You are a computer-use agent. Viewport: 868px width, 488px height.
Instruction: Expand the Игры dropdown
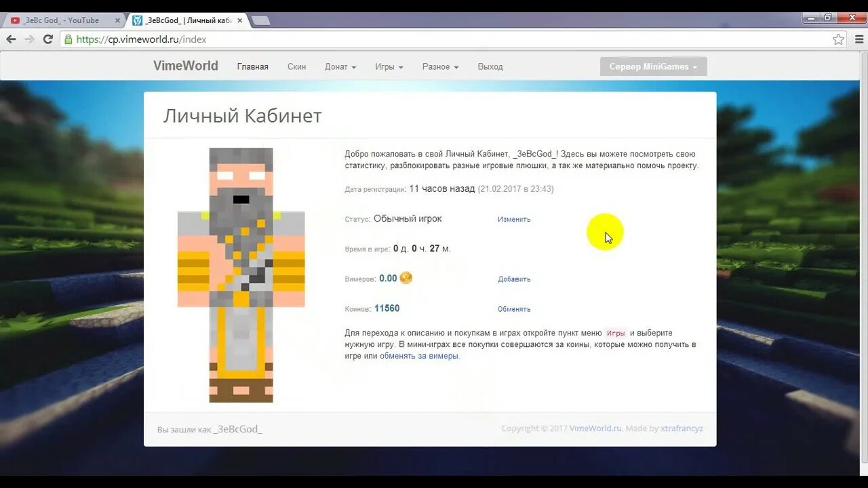(x=389, y=66)
